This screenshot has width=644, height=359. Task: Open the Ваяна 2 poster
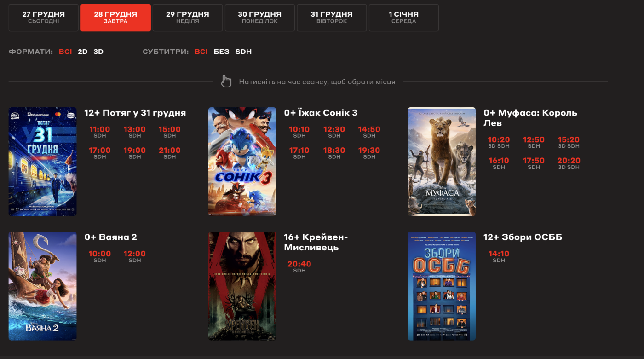(x=43, y=286)
